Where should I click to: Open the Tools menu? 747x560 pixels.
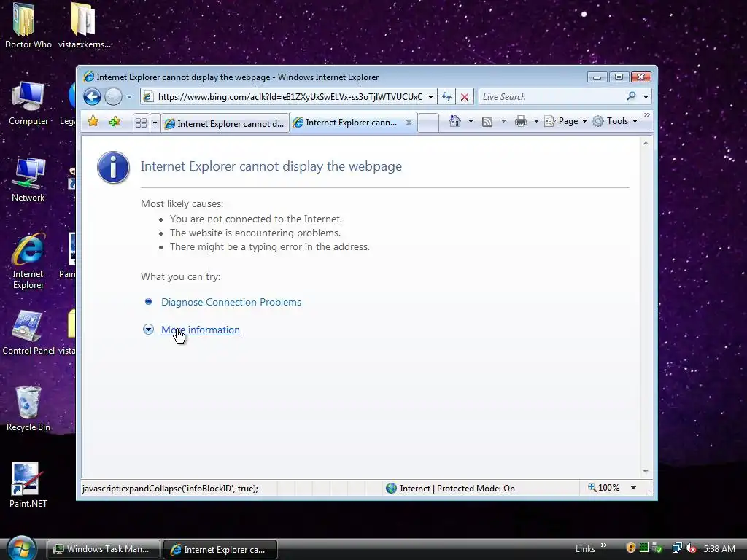[615, 121]
